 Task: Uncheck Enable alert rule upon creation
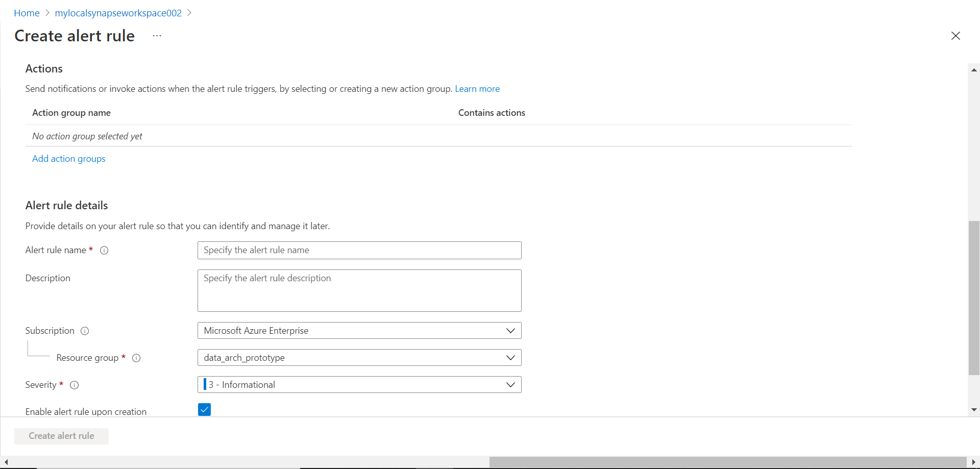(204, 410)
